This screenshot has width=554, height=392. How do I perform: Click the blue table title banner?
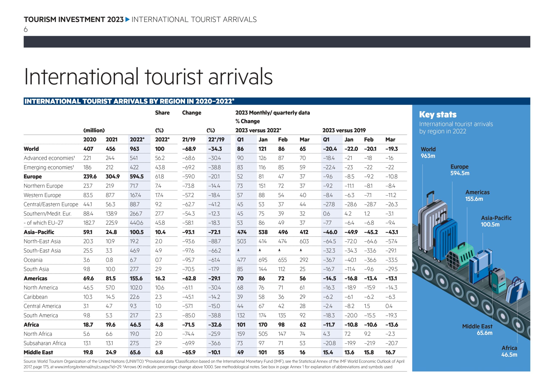click(x=277, y=101)
